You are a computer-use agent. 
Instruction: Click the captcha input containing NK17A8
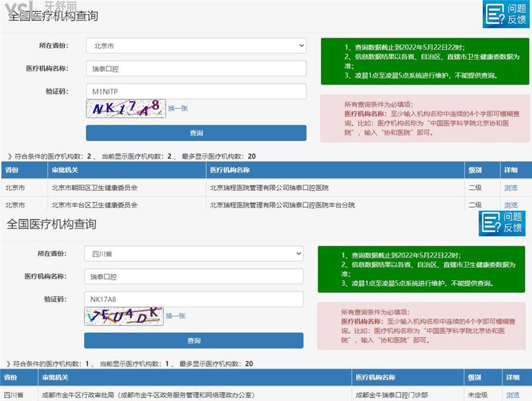[x=193, y=300]
